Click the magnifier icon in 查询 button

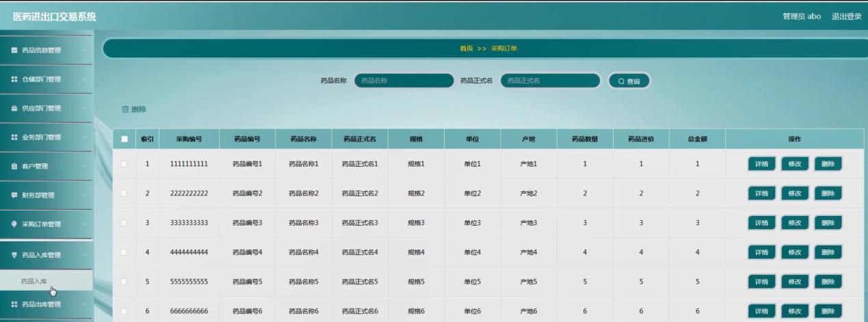coord(621,81)
